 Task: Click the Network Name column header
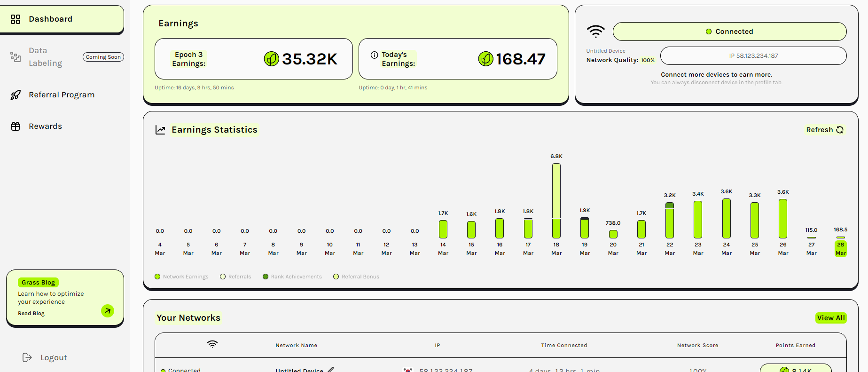(297, 346)
